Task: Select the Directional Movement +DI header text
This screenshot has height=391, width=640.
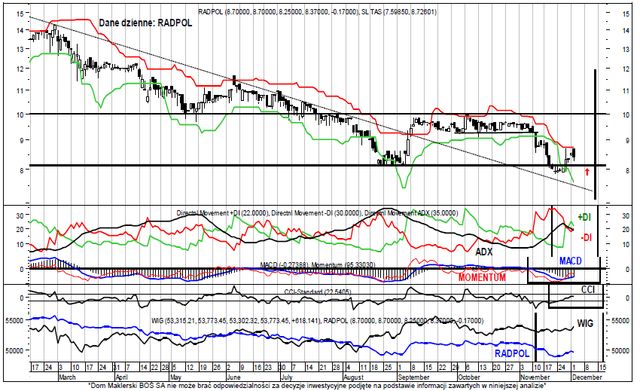Action: 318,213
